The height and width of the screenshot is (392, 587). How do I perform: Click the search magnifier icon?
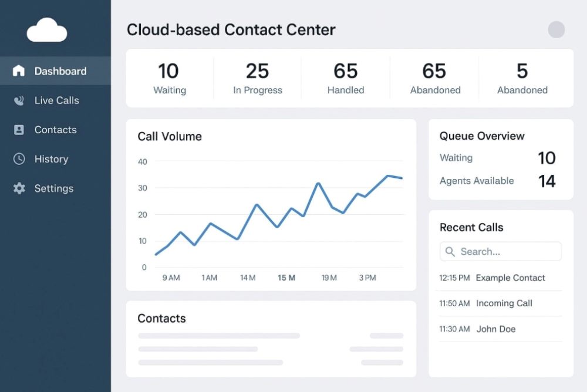tap(450, 252)
